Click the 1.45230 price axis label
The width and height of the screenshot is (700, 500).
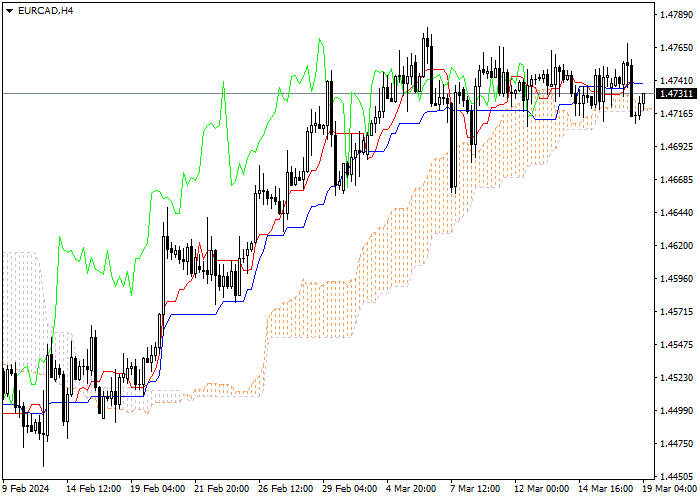click(x=677, y=378)
